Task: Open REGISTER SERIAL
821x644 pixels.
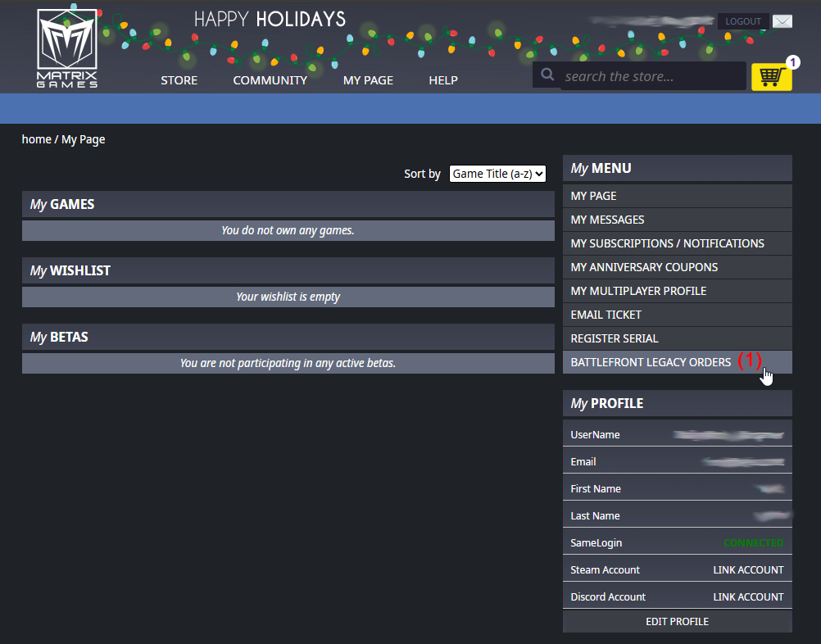Action: (677, 338)
